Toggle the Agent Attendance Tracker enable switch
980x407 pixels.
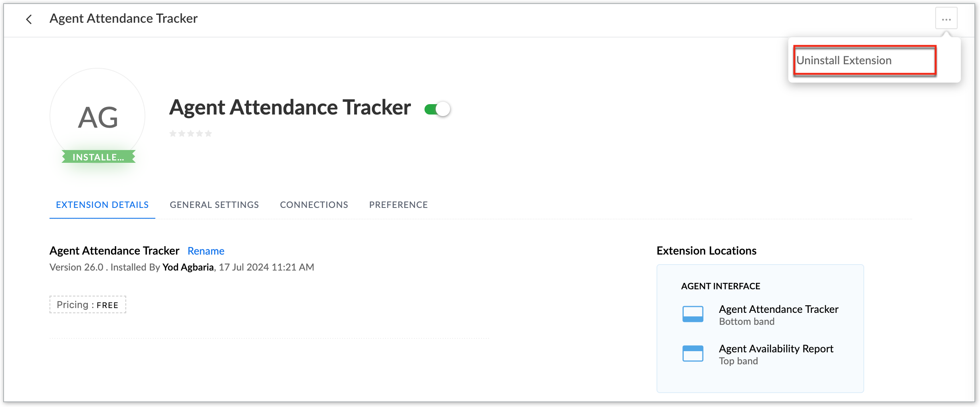click(437, 109)
